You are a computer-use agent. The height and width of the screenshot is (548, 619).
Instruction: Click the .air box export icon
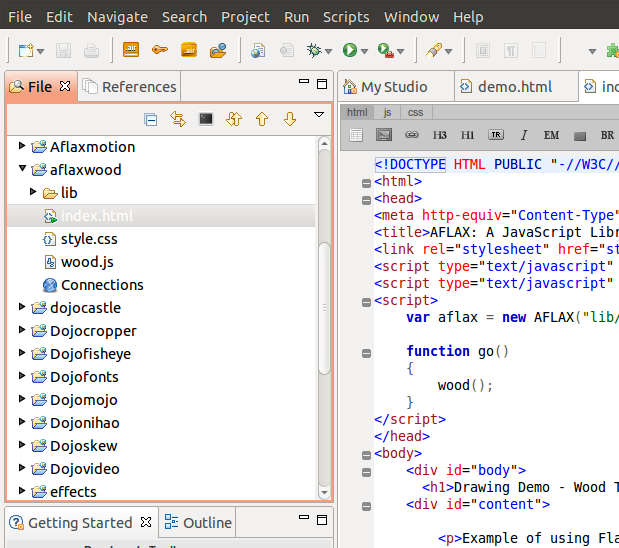coord(189,50)
